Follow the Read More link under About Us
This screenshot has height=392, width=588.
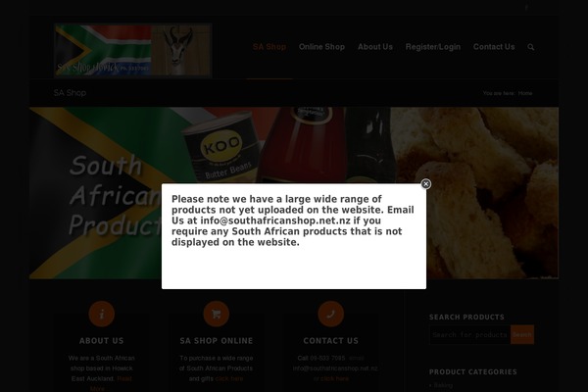pyautogui.click(x=112, y=384)
